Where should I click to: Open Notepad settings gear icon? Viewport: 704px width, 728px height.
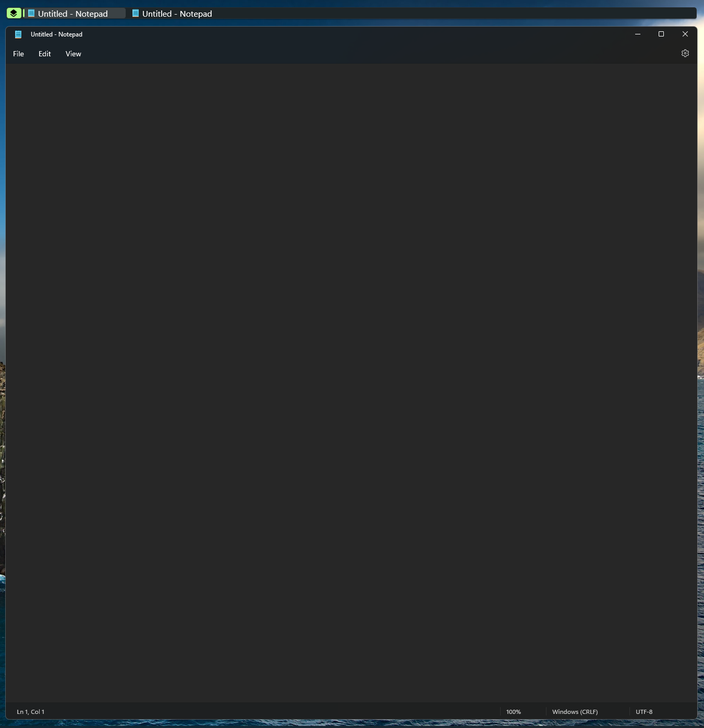point(685,53)
